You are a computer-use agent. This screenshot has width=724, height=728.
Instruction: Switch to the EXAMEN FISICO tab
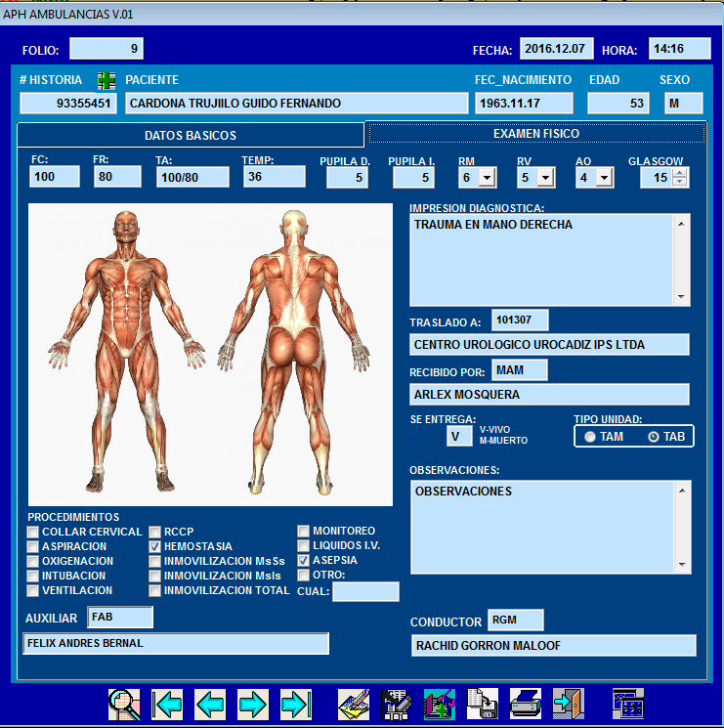(536, 134)
